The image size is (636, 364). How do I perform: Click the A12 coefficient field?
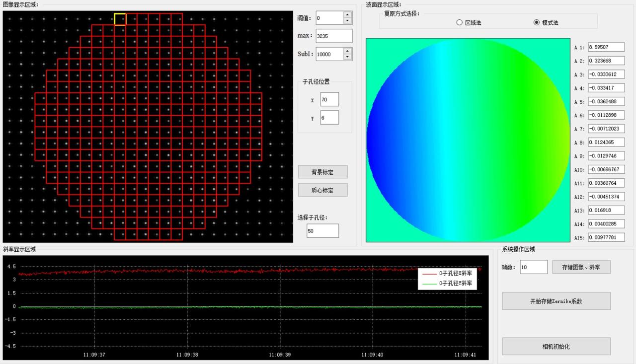tap(606, 197)
